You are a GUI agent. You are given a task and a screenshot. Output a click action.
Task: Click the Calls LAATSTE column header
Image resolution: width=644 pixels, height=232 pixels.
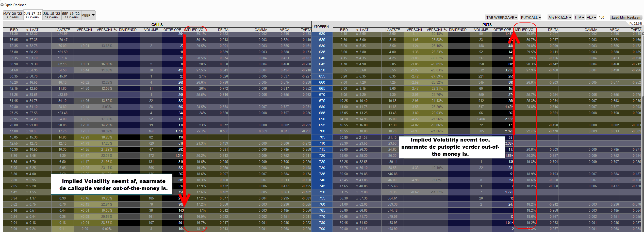pos(62,30)
